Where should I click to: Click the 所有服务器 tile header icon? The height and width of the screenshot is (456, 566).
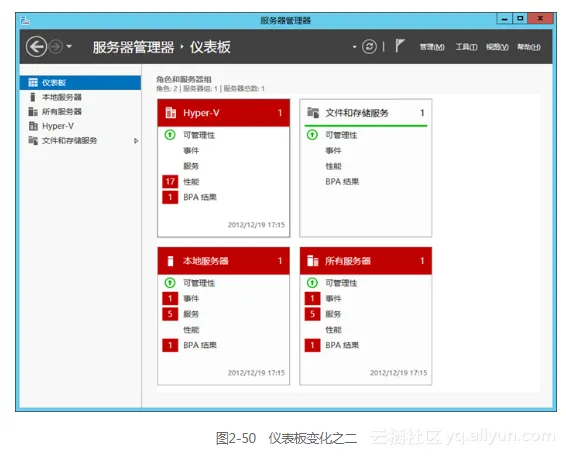click(x=313, y=261)
